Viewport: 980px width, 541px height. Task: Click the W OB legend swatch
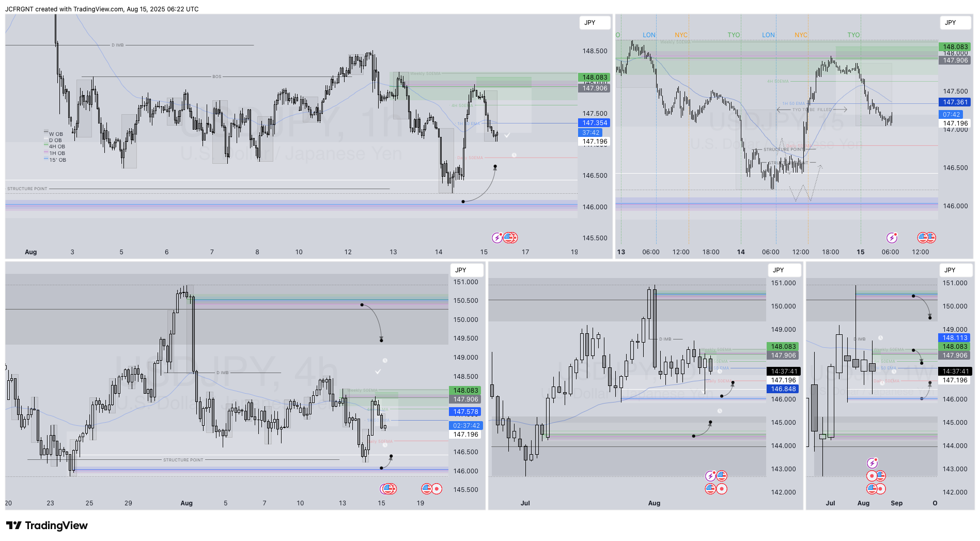[46, 131]
